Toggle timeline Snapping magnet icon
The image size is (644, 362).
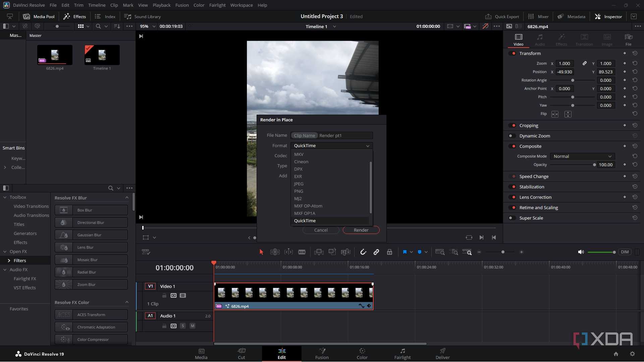click(363, 252)
